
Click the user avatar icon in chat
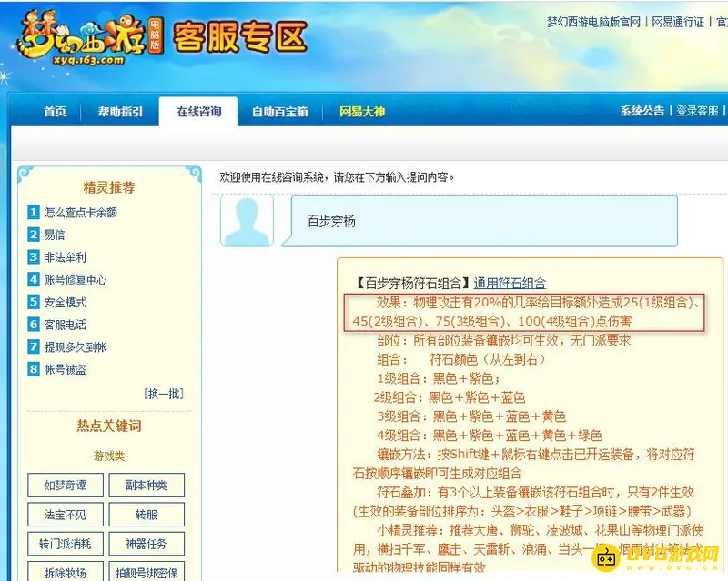coord(247,220)
